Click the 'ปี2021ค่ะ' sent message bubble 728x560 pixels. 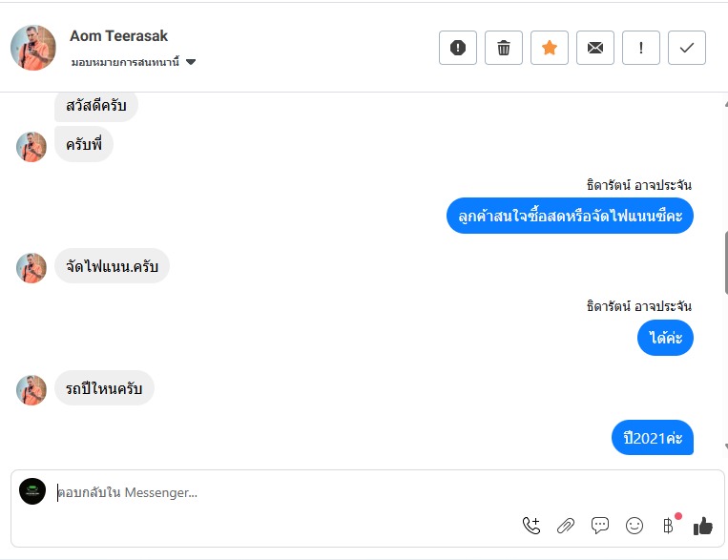coord(653,438)
